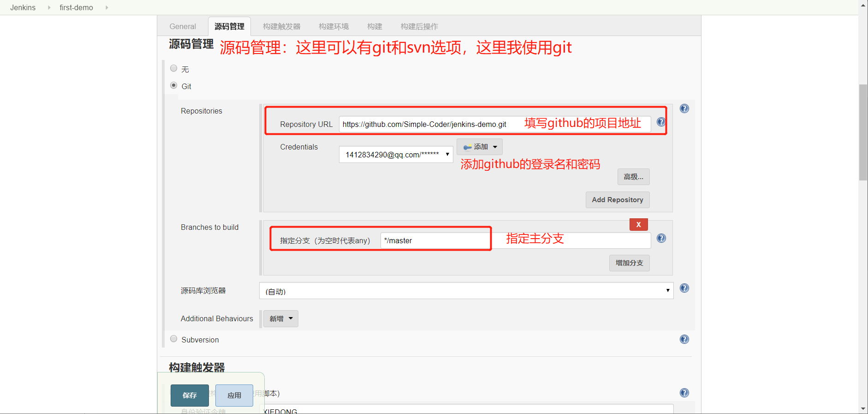The height and width of the screenshot is (414, 868).
Task: Switch to the 构建环境 tab
Action: click(x=333, y=26)
